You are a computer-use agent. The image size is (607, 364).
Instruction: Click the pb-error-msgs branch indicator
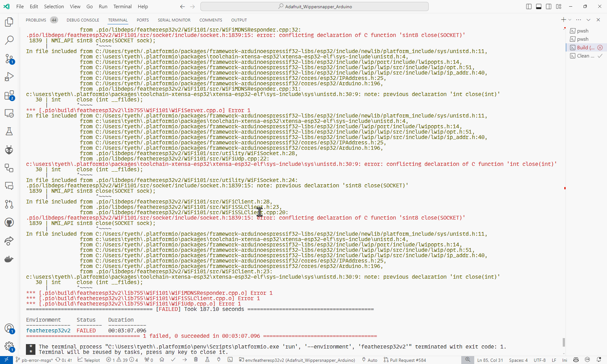point(34,360)
